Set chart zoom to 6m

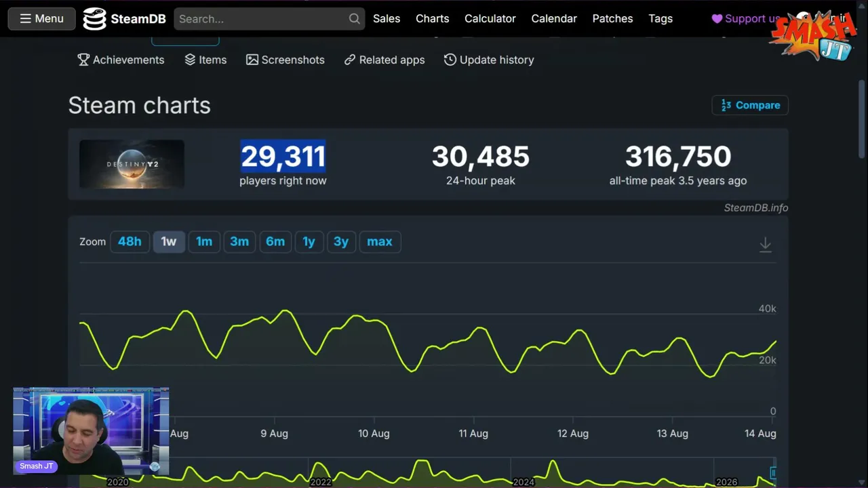click(x=275, y=241)
